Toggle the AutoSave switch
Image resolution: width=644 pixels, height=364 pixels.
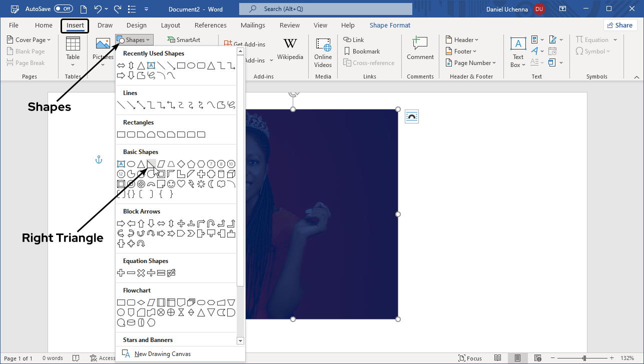click(64, 9)
